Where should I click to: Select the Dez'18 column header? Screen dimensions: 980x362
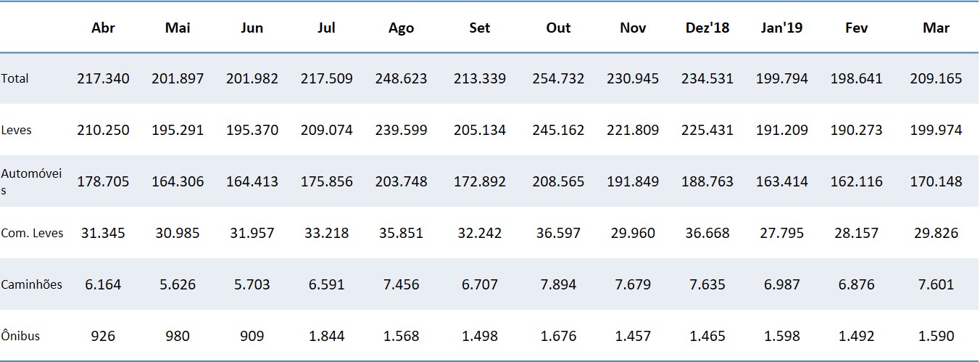click(x=707, y=28)
